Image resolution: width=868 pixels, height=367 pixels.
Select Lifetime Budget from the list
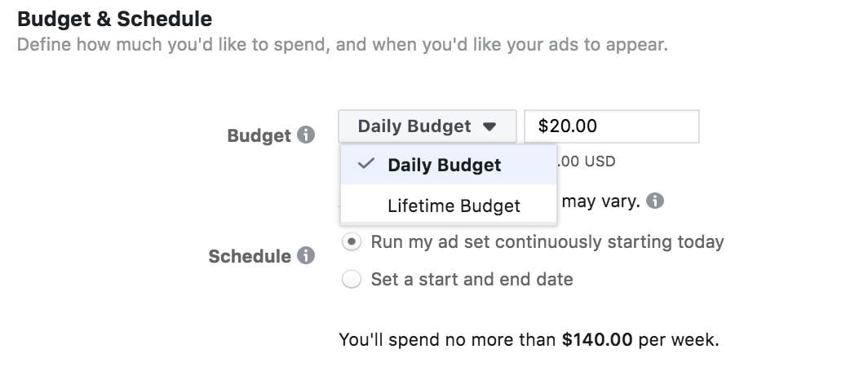click(454, 206)
